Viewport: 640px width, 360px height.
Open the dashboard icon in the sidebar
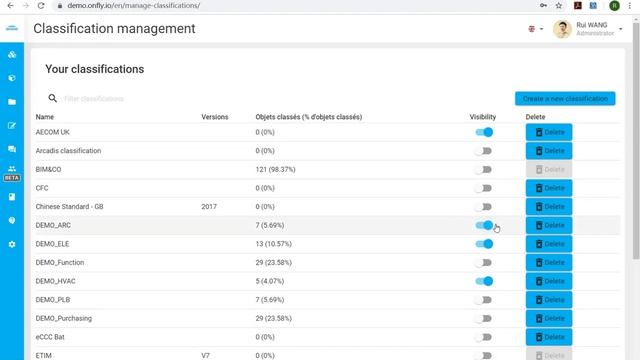(12, 54)
